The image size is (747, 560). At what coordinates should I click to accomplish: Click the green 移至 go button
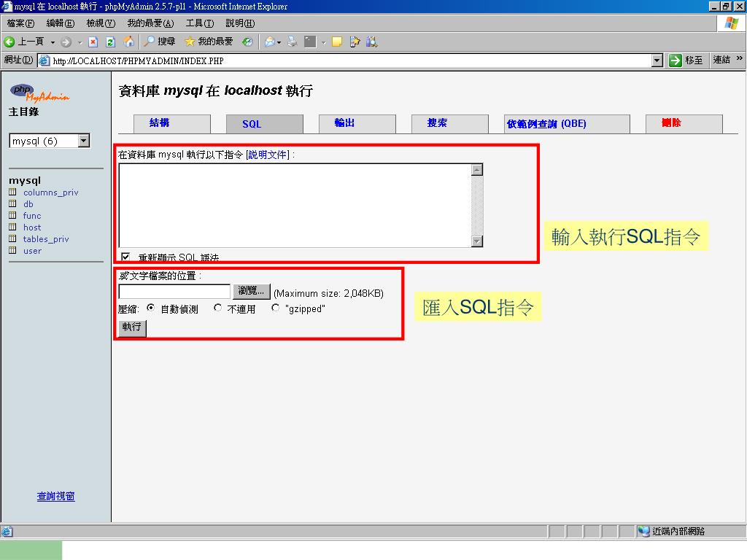(686, 60)
